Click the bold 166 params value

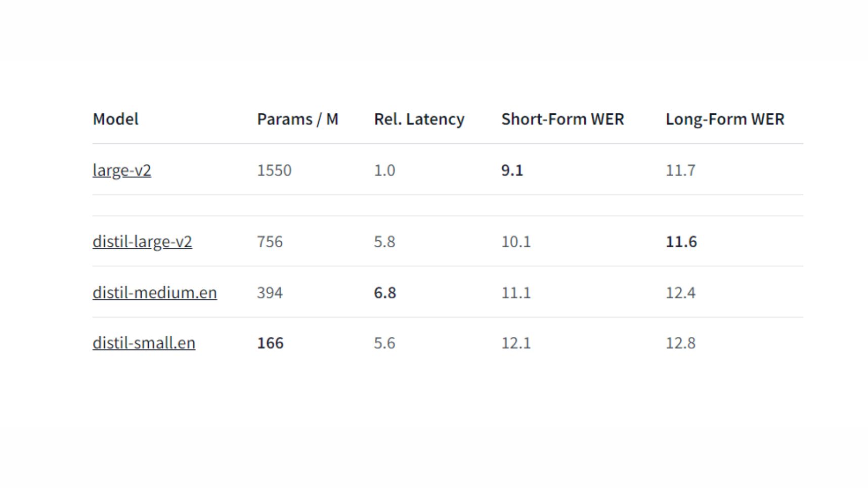(x=270, y=343)
